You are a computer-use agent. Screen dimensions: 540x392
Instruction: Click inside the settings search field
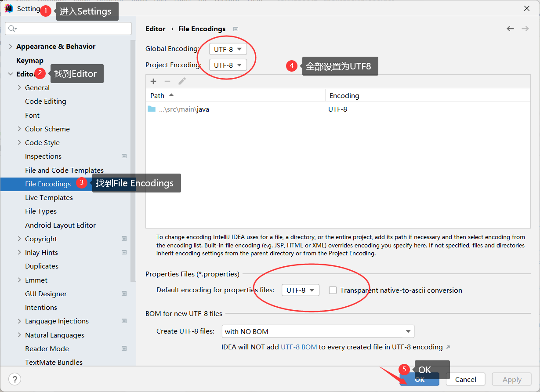point(68,29)
